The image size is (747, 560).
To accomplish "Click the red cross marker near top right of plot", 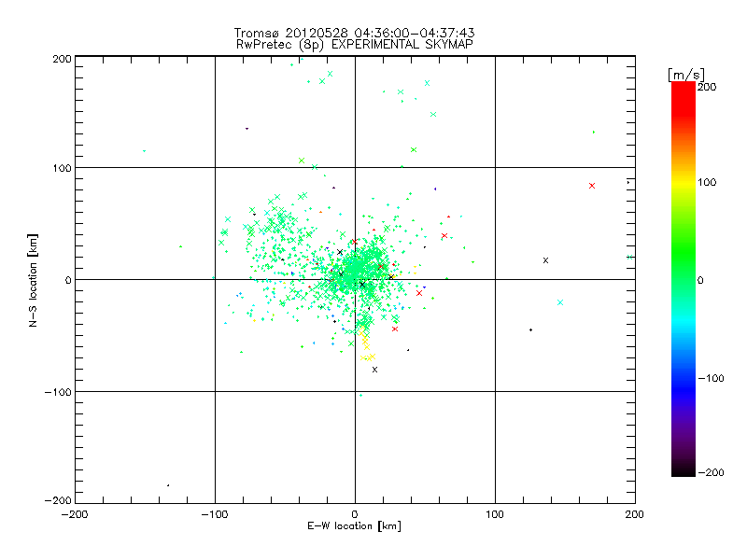I will point(592,186).
